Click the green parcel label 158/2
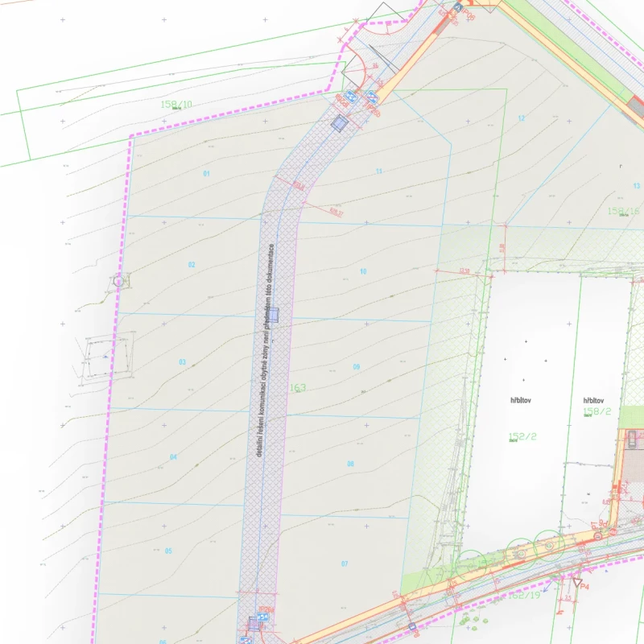 [x=597, y=411]
